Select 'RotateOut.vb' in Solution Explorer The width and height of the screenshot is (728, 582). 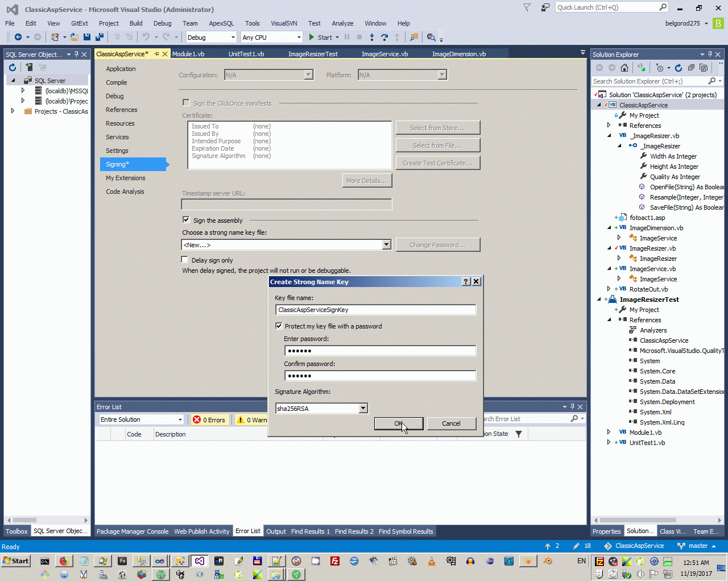(x=648, y=289)
